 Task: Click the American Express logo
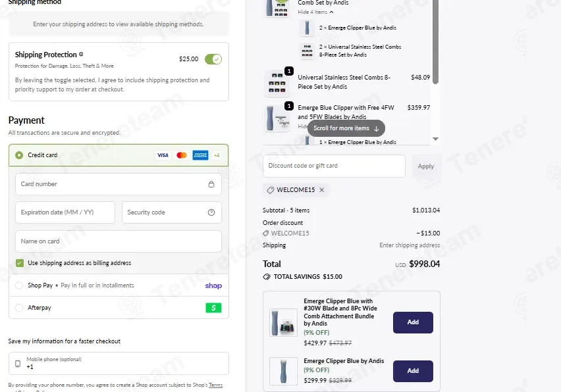click(200, 155)
